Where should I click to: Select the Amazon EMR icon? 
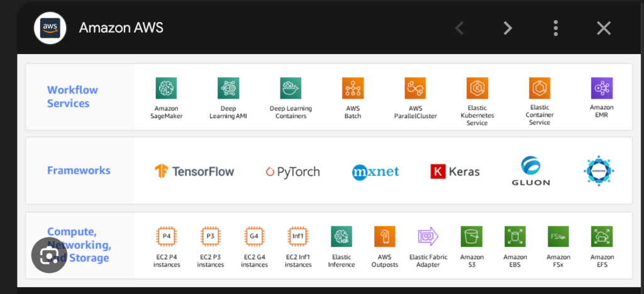(602, 88)
